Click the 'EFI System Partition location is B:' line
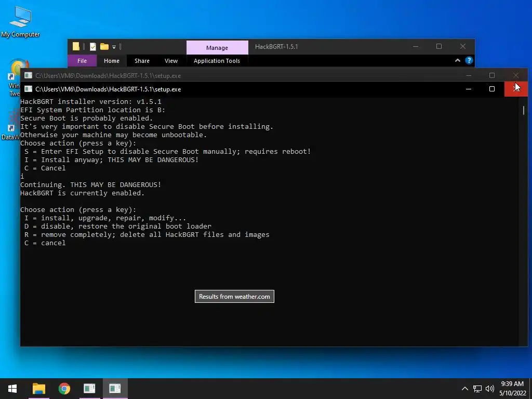Screen dimensions: 532x399 click(x=93, y=110)
